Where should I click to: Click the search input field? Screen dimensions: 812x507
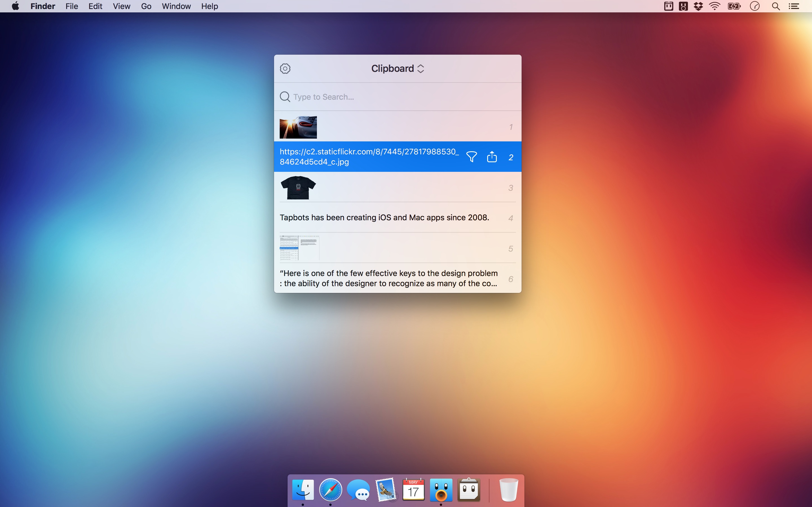[x=398, y=96]
